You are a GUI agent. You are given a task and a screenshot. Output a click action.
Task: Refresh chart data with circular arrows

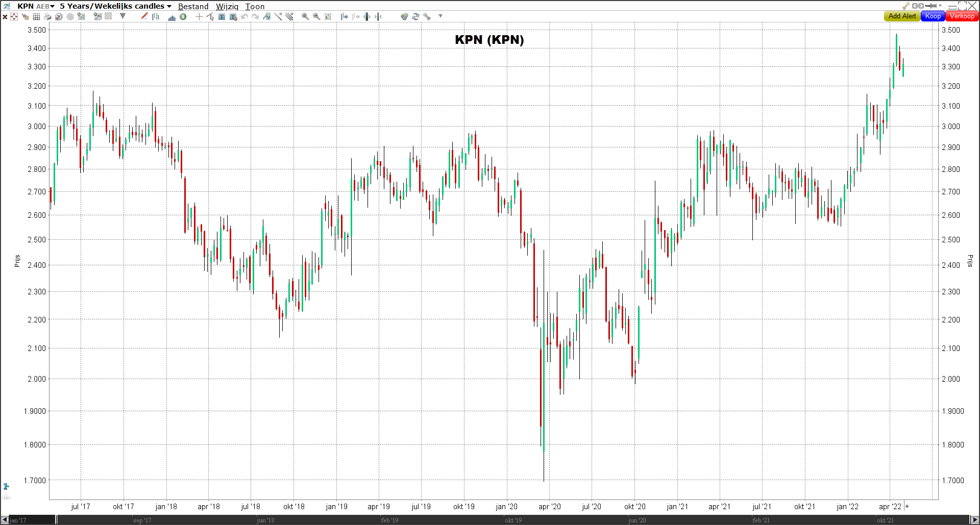pyautogui.click(x=415, y=17)
